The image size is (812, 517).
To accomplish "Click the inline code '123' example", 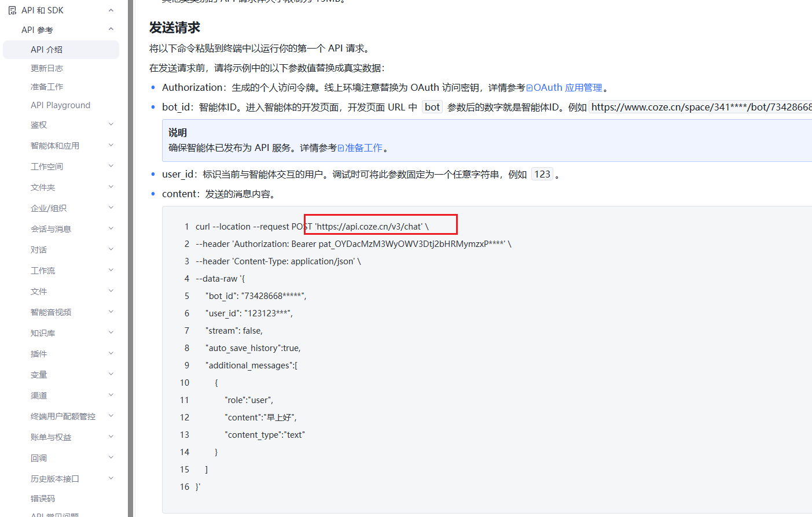I will click(542, 175).
